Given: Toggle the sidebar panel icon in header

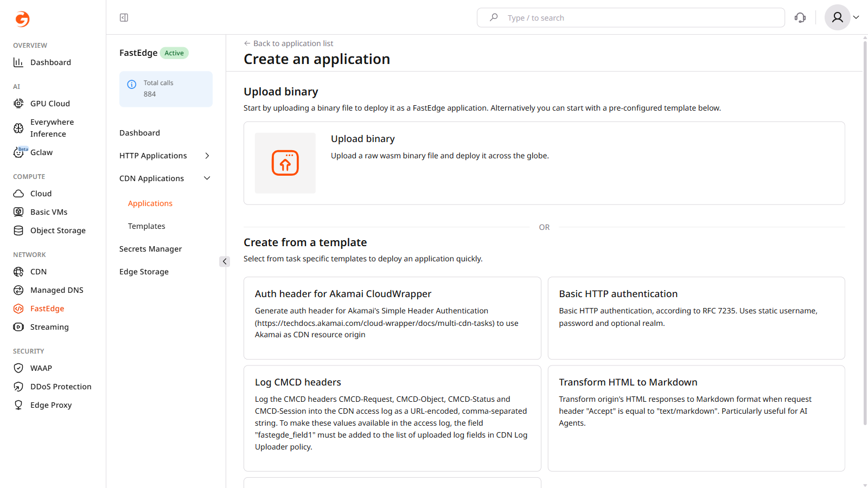Looking at the screenshot, I should click(124, 18).
